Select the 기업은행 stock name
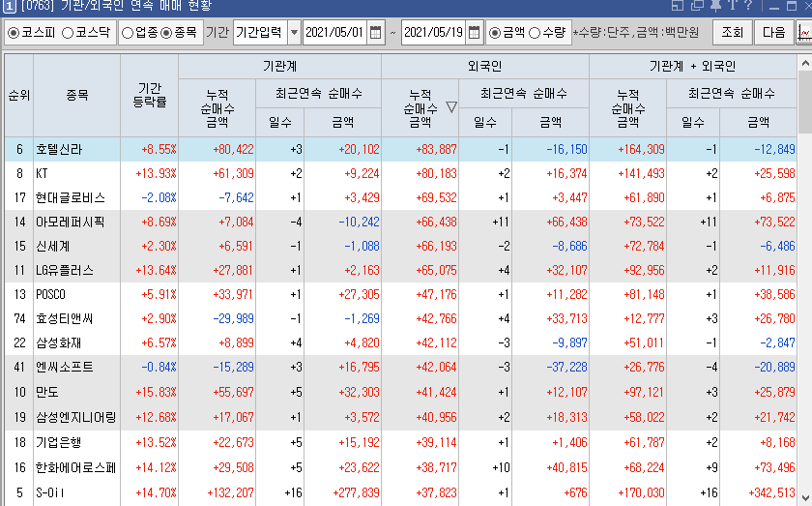The image size is (812, 506). (x=59, y=442)
